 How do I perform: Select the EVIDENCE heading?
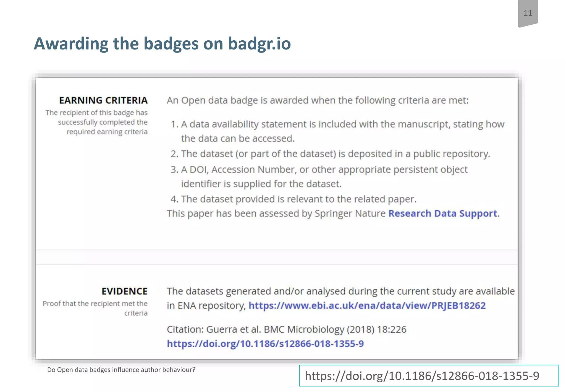coord(125,291)
